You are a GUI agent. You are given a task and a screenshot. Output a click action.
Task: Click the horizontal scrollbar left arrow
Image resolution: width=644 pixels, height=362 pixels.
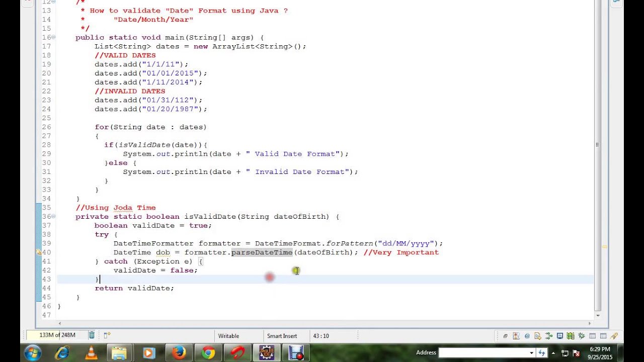pyautogui.click(x=60, y=323)
